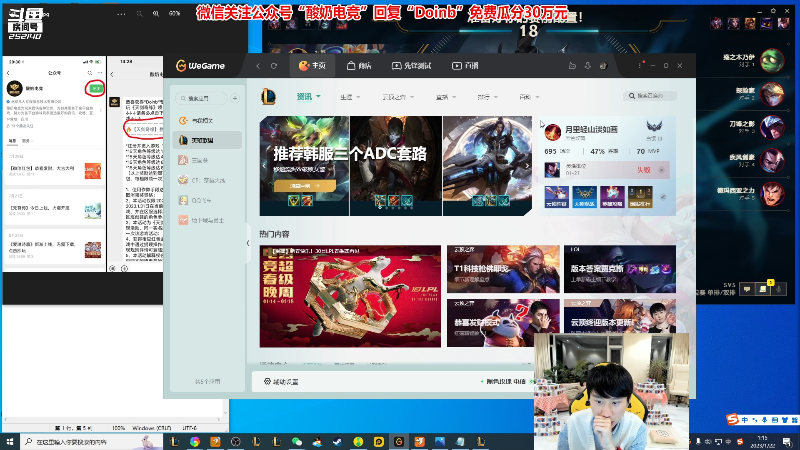Screen dimensions: 800x450
Task: Switch to the 先锋测试 tab
Action: click(411, 66)
